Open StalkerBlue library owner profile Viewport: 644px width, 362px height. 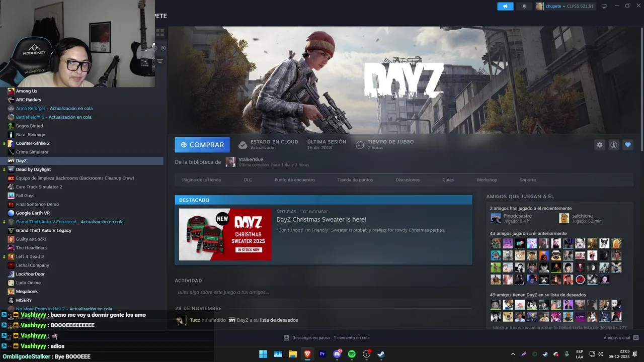pyautogui.click(x=251, y=159)
